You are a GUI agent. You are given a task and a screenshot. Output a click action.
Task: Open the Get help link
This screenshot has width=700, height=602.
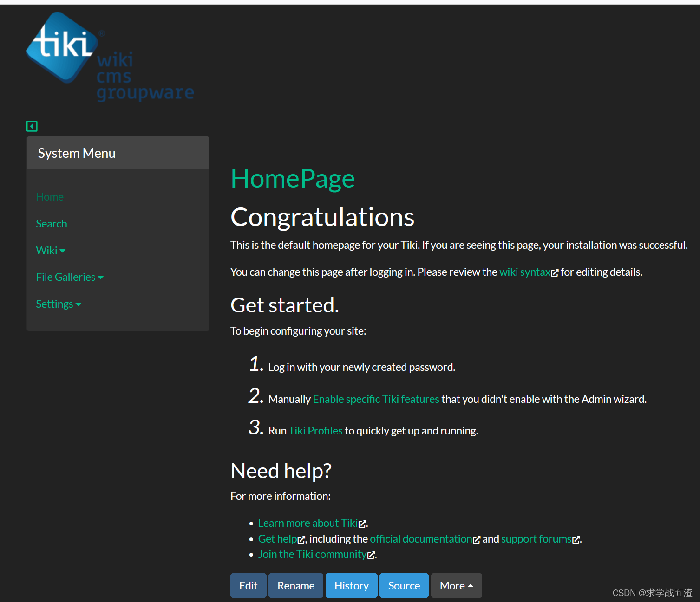(x=277, y=539)
